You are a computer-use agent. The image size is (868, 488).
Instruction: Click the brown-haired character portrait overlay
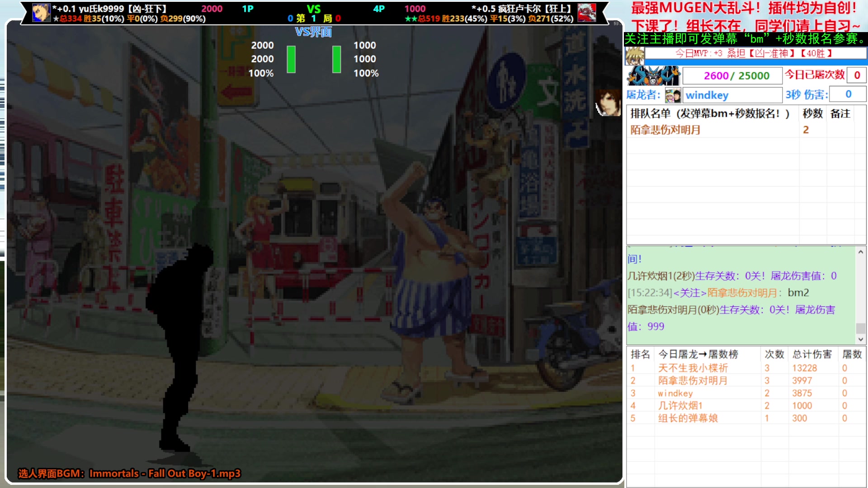click(x=609, y=102)
